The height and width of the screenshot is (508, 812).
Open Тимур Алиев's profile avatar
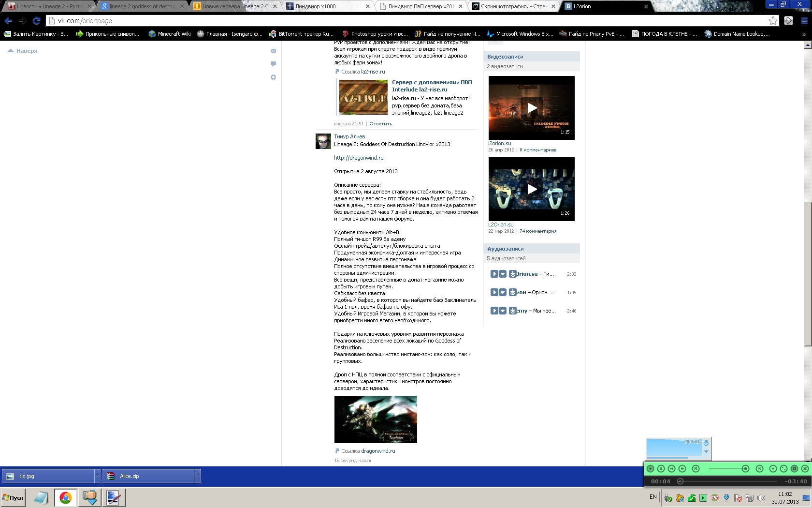[x=323, y=141]
